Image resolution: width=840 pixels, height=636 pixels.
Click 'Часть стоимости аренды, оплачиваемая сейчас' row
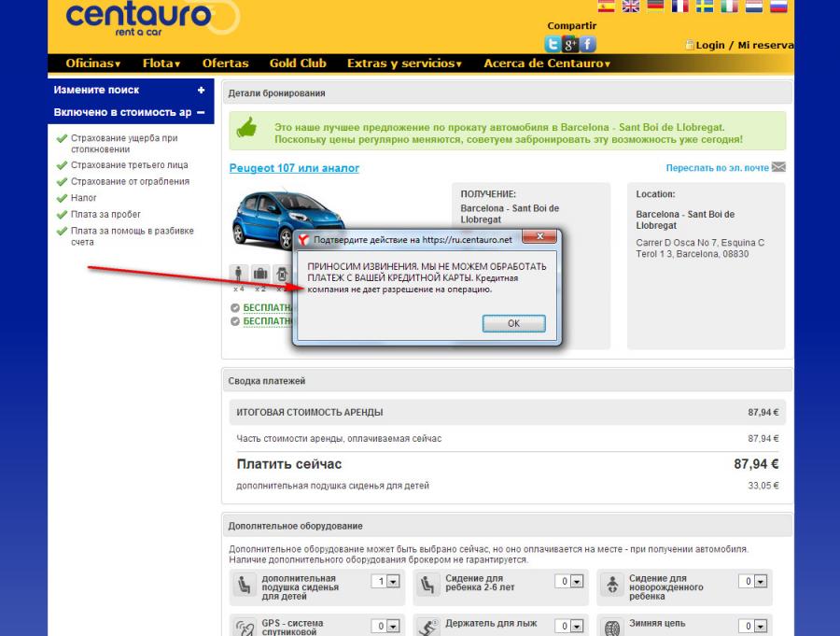[508, 439]
